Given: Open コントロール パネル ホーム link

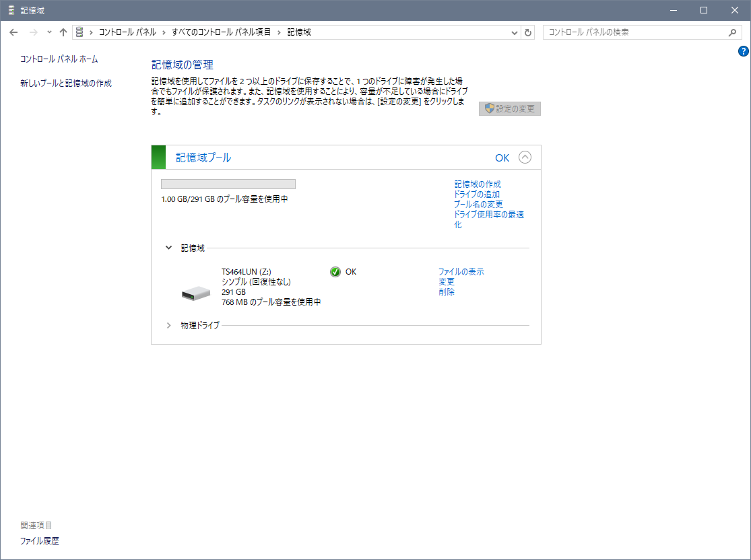Looking at the screenshot, I should point(59,59).
